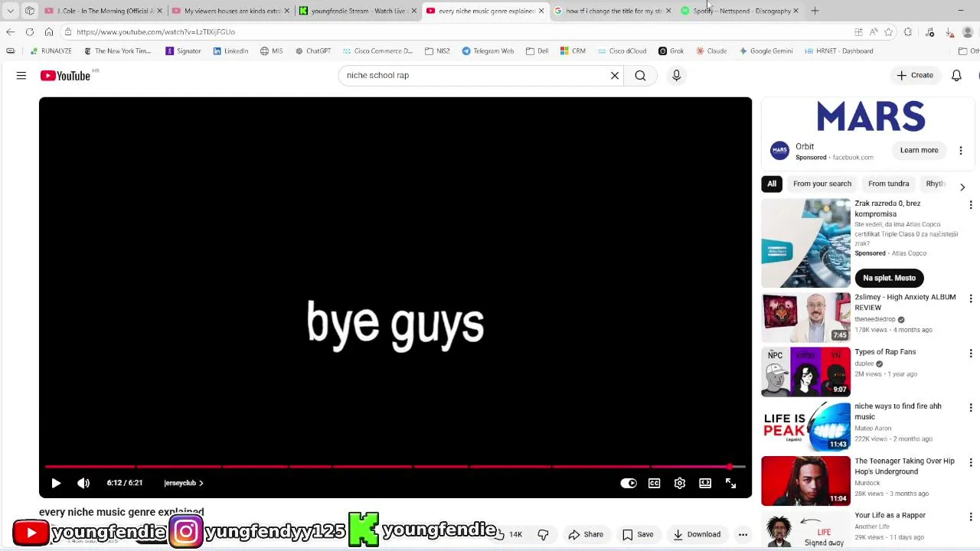980x551 pixels.
Task: Open options for the Orbit sponsored ad
Action: tap(961, 151)
